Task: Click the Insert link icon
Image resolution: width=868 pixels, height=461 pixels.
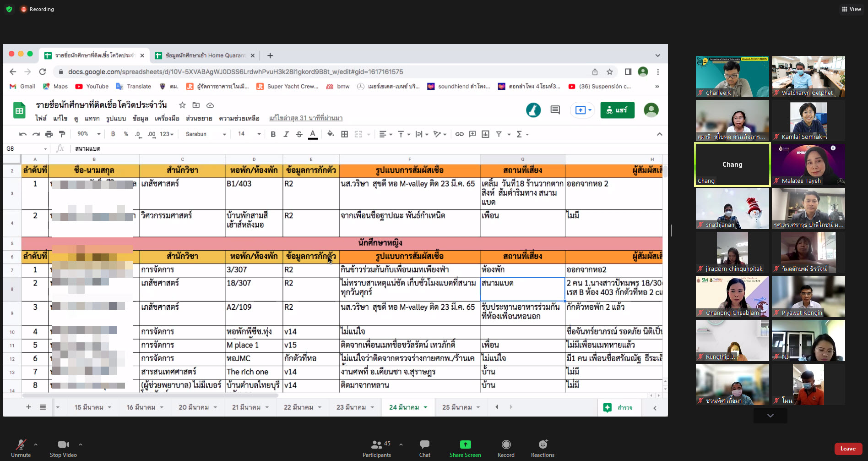Action: (x=459, y=134)
